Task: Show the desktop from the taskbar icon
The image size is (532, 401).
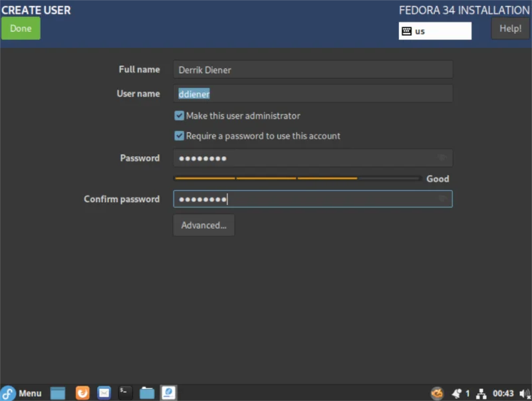Action: (58, 393)
